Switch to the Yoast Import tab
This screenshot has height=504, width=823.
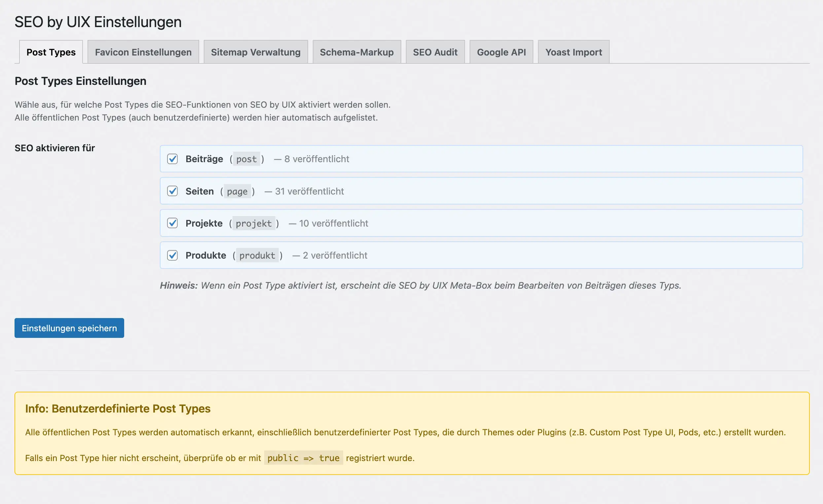point(573,52)
